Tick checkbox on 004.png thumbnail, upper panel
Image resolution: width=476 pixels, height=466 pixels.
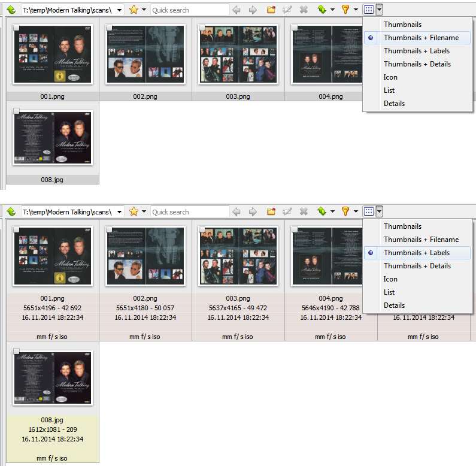295,28
